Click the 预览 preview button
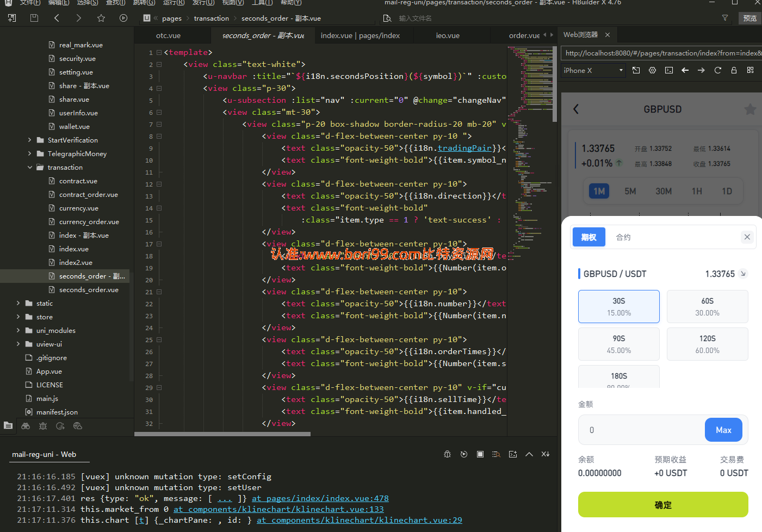Screen dimensions: 762x532 [x=750, y=18]
